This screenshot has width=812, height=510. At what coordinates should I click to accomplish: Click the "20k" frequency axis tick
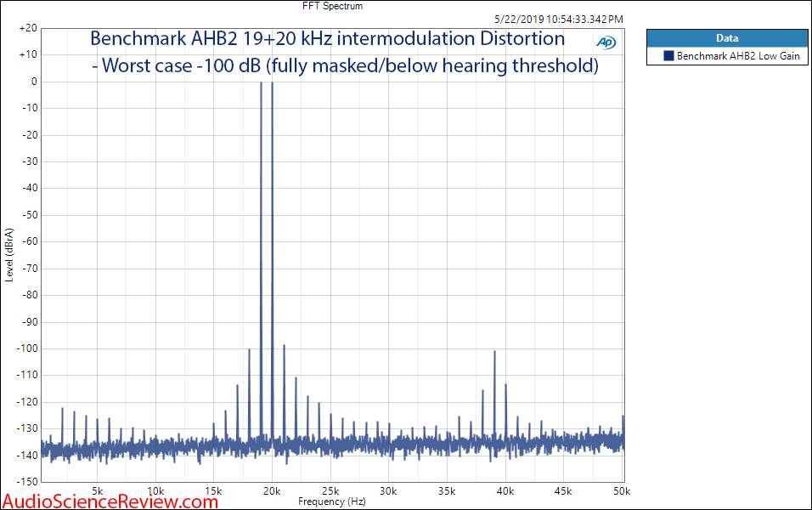[x=272, y=490]
